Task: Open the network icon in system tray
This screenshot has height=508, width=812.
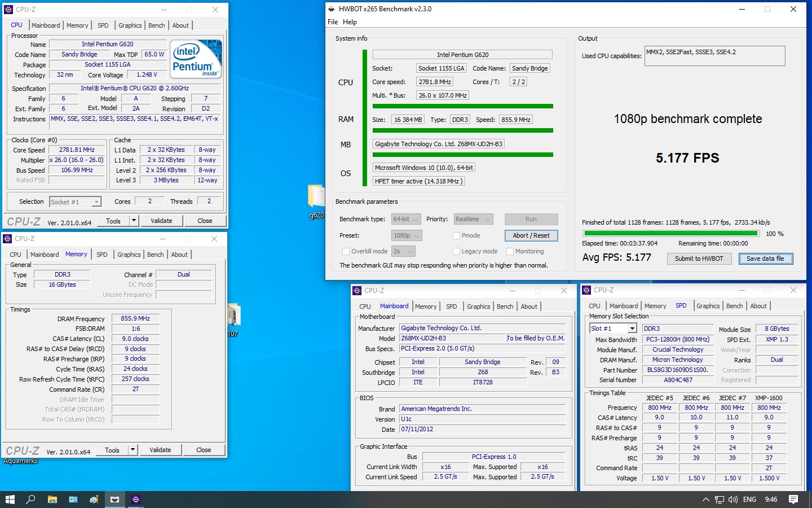Action: click(720, 500)
